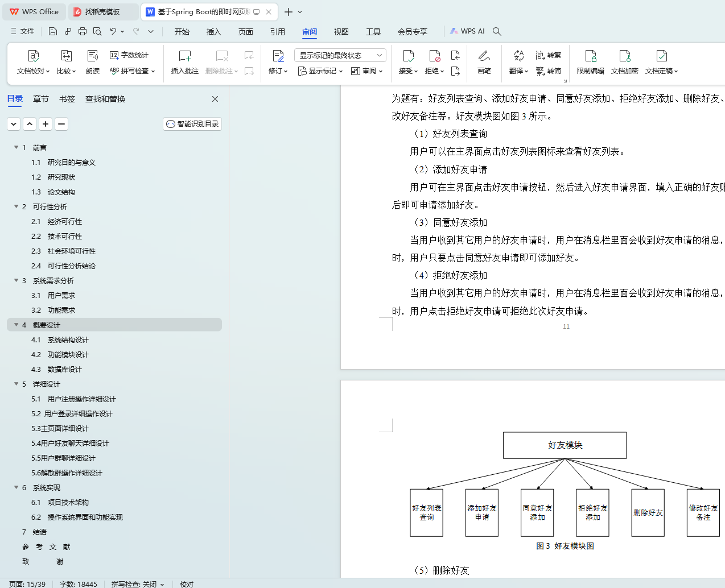
Task: Click 文档定稿 finalize document icon
Action: click(x=662, y=56)
